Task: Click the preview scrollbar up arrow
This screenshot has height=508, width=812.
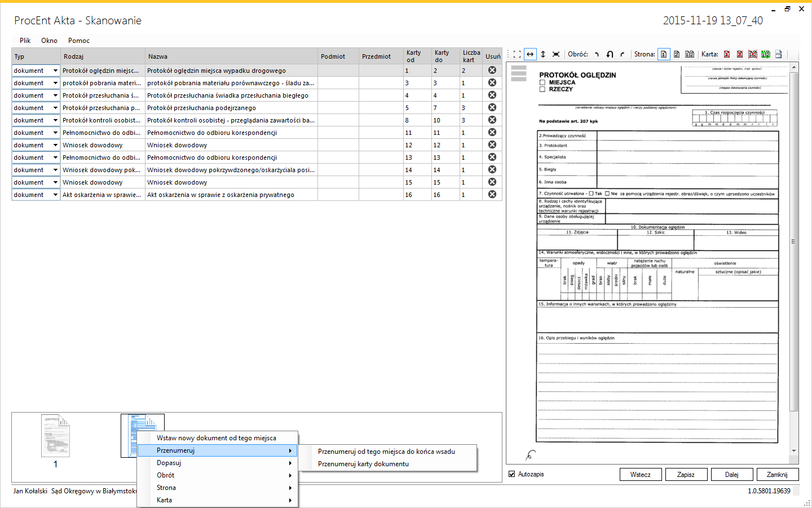Action: pos(794,67)
